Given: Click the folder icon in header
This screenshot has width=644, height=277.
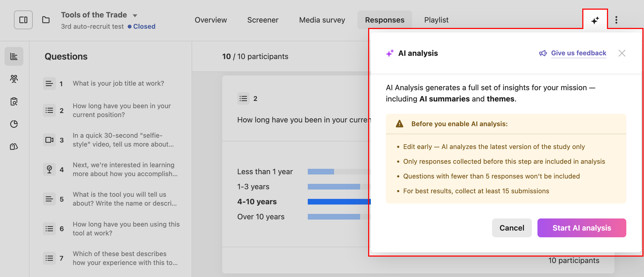Looking at the screenshot, I should [x=46, y=20].
